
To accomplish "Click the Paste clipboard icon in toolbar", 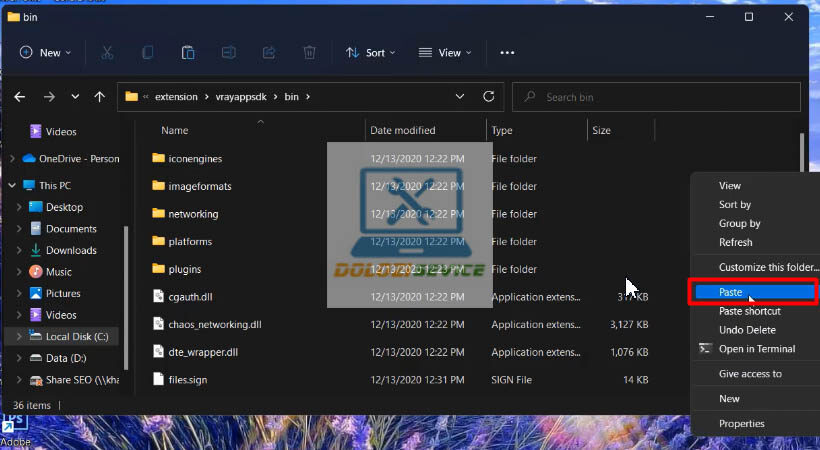I will click(188, 53).
